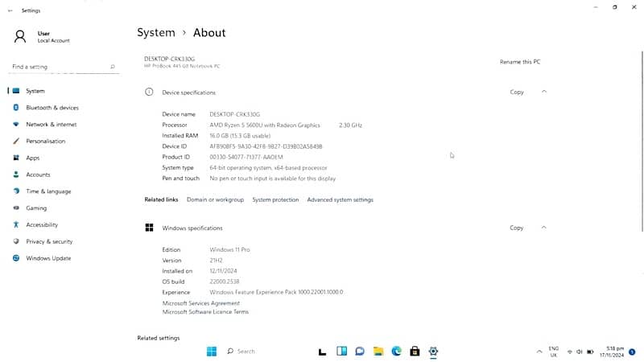Click the Rename this PC button
Screen dimensions: 644x362
tap(520, 62)
